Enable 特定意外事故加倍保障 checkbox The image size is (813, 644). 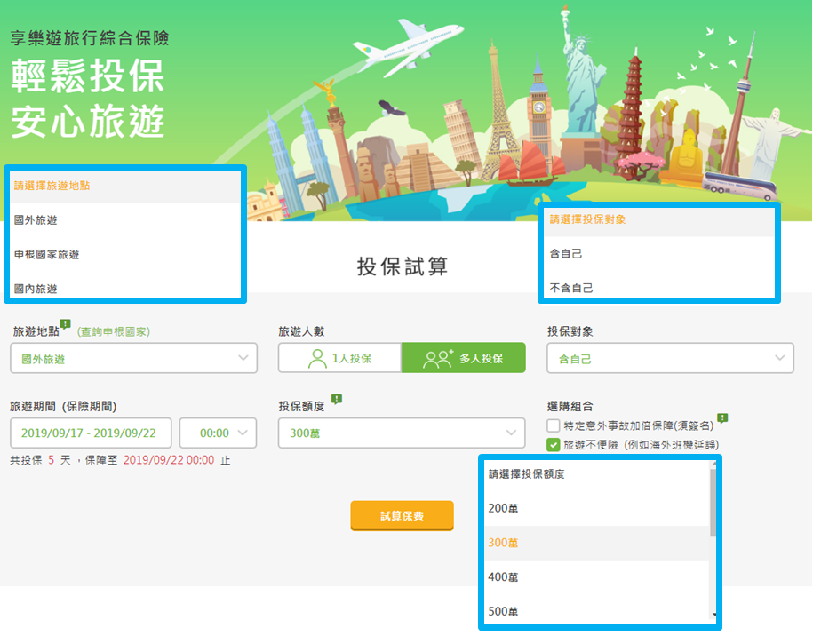(554, 425)
